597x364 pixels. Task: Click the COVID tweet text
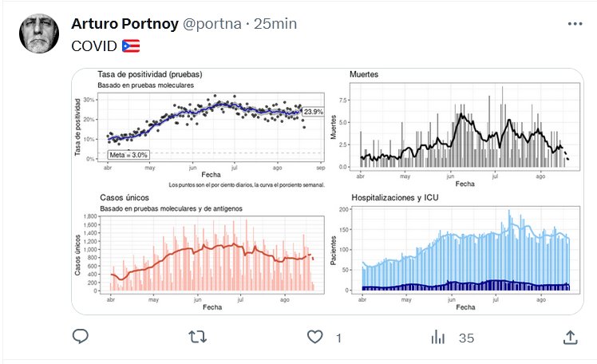click(94, 46)
